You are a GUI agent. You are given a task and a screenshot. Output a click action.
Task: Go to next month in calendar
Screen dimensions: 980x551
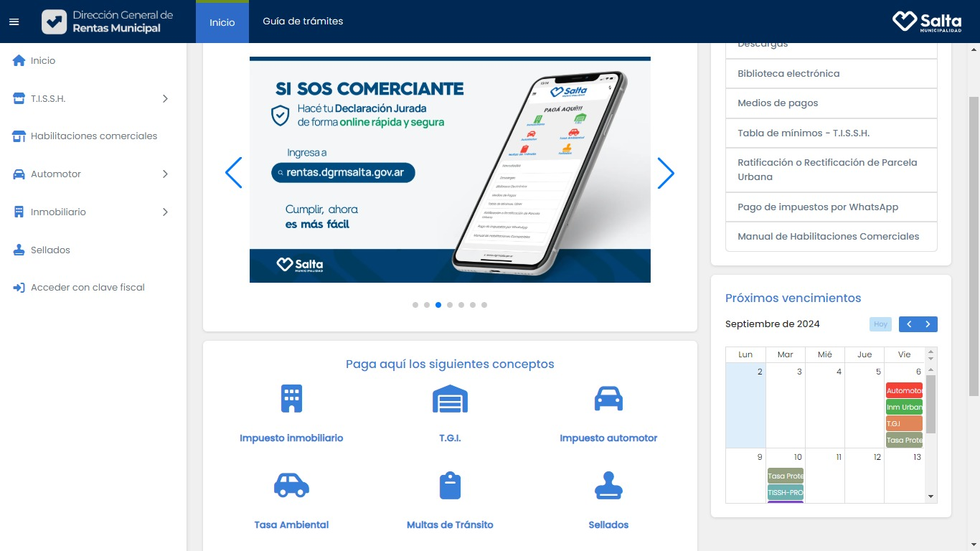(928, 324)
